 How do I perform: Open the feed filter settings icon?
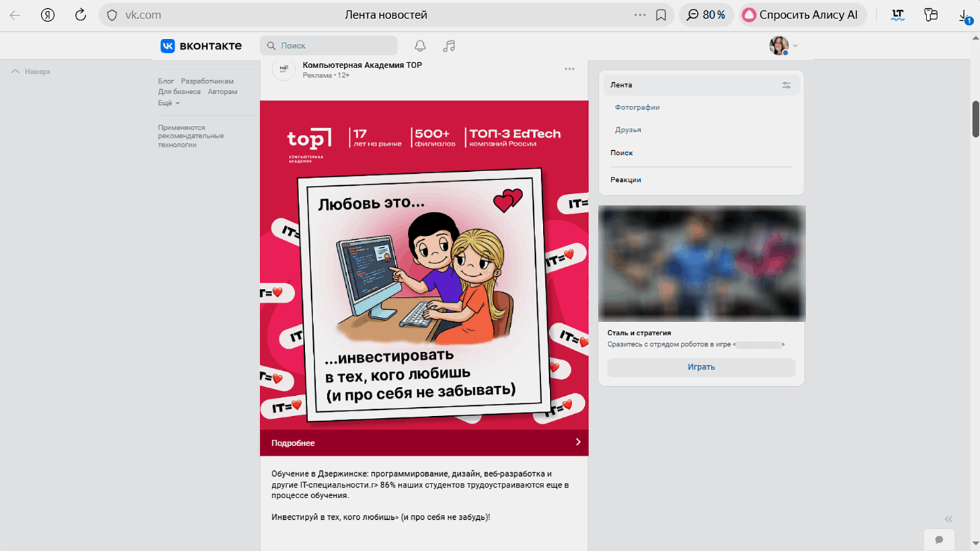click(787, 85)
